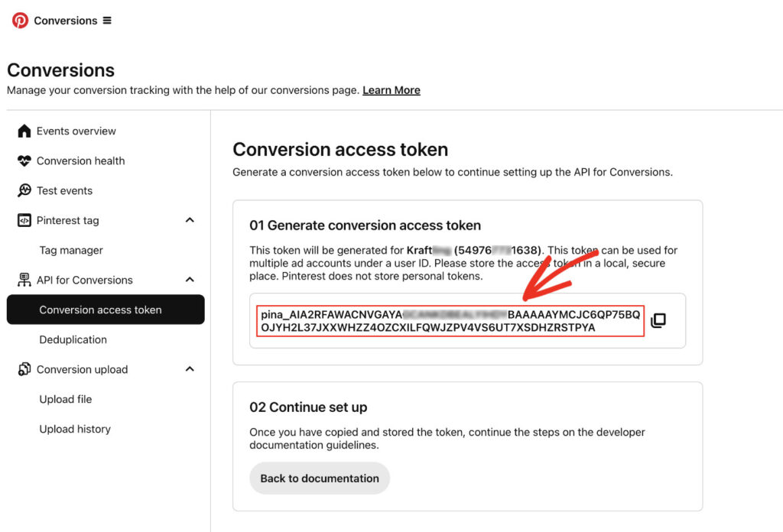The width and height of the screenshot is (783, 532).
Task: Select Deduplication in the sidebar
Action: [73, 339]
